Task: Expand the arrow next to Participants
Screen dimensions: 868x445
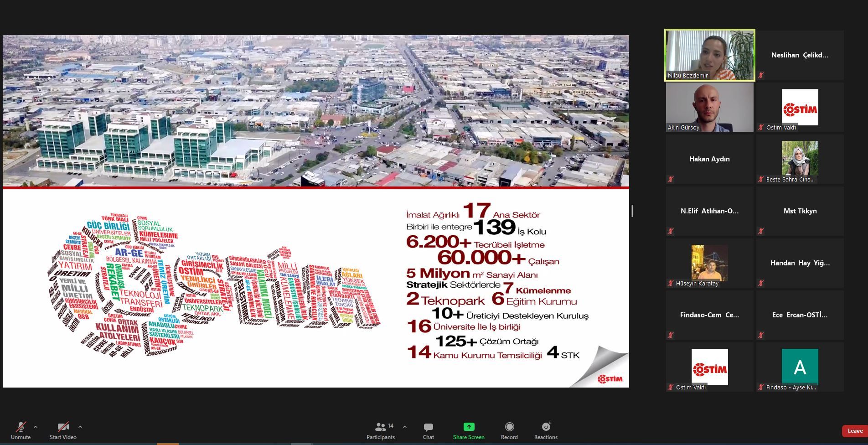Action: (x=405, y=427)
